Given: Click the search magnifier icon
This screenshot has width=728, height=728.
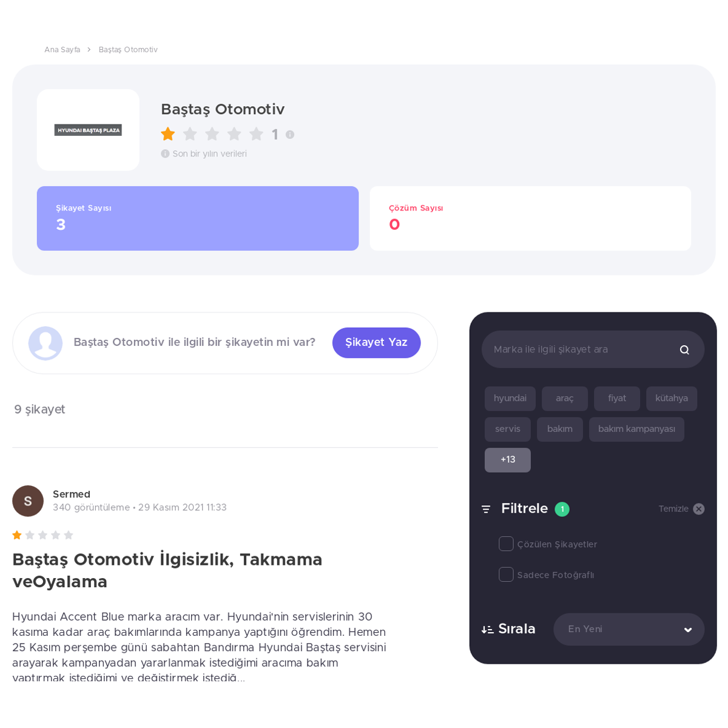Looking at the screenshot, I should pyautogui.click(x=684, y=349).
